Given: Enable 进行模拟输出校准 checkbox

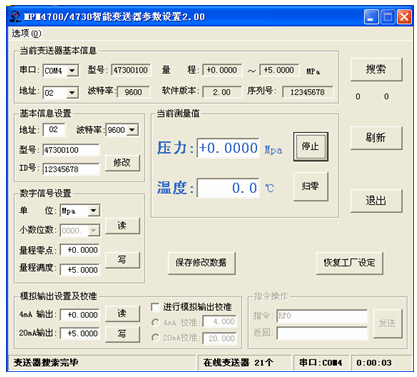Looking at the screenshot, I should 155,307.
